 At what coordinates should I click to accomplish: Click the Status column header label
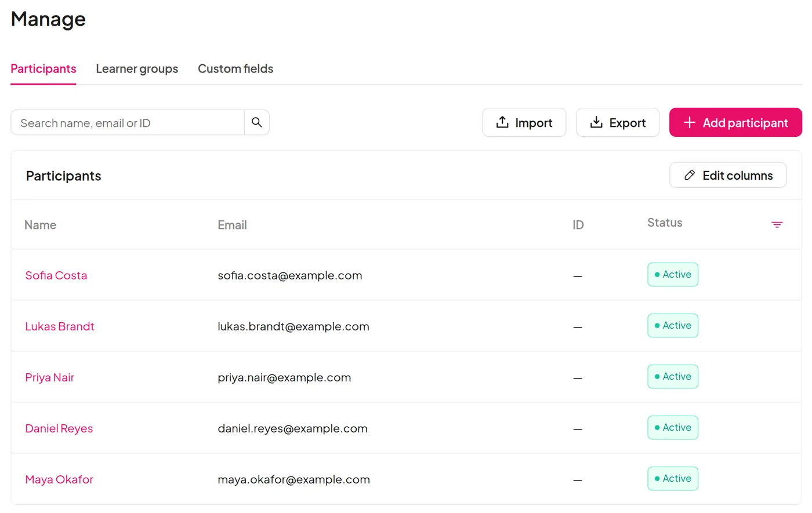pyautogui.click(x=665, y=223)
